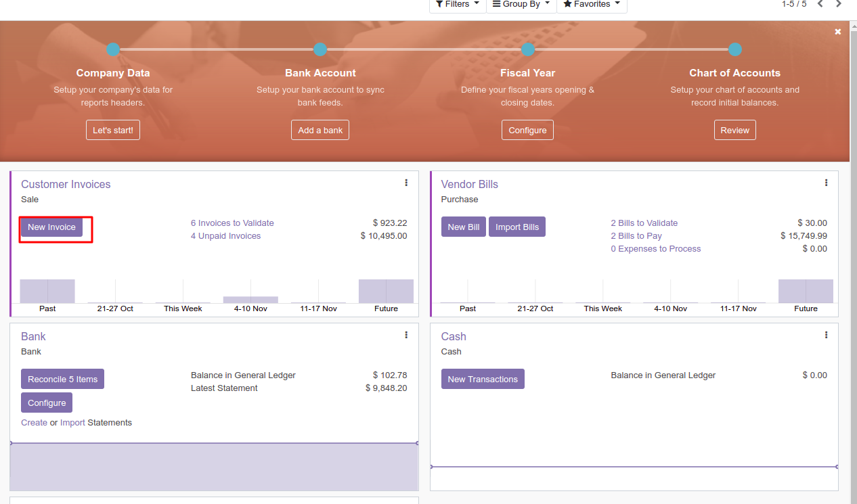Viewport: 857px width, 504px height.
Task: Open the Favorites dropdown
Action: [x=591, y=5]
